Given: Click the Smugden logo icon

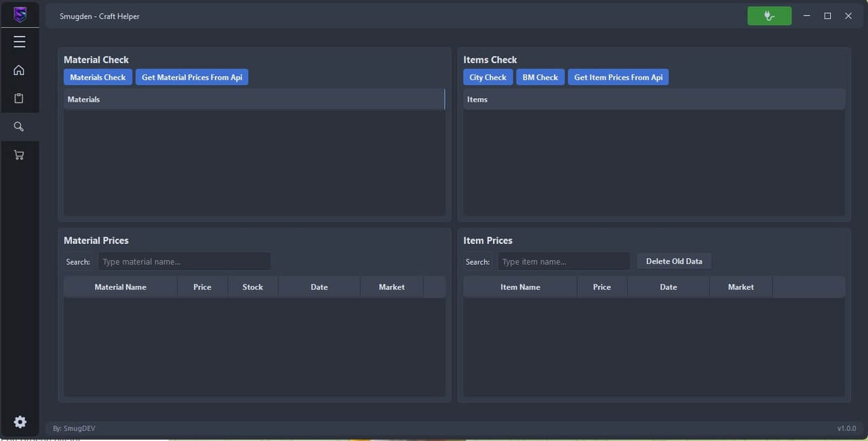Looking at the screenshot, I should (20, 14).
